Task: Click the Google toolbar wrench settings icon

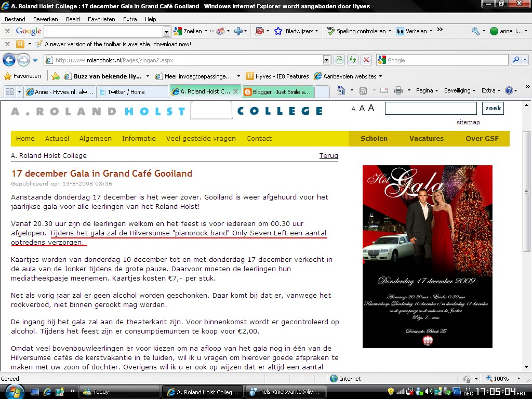Action: [x=476, y=31]
